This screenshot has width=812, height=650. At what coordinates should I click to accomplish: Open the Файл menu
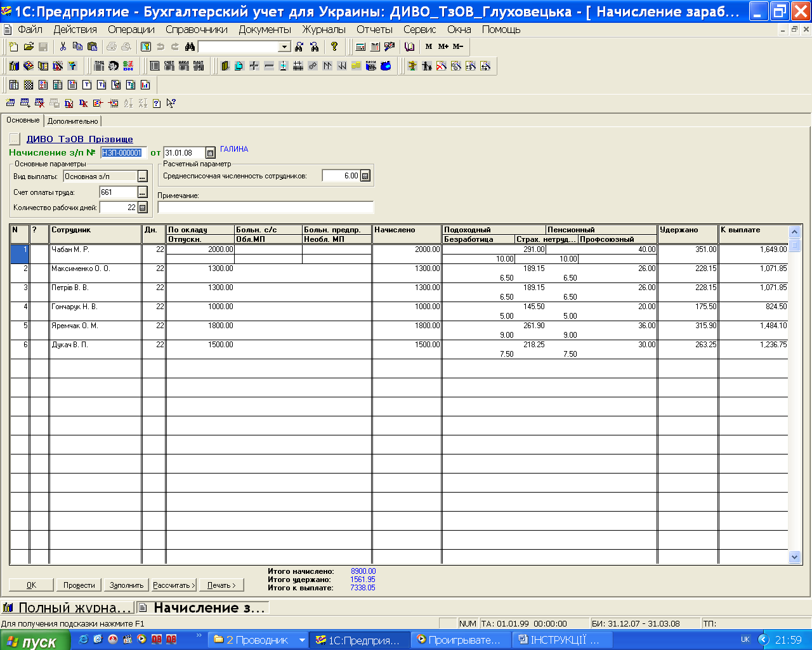click(x=30, y=29)
